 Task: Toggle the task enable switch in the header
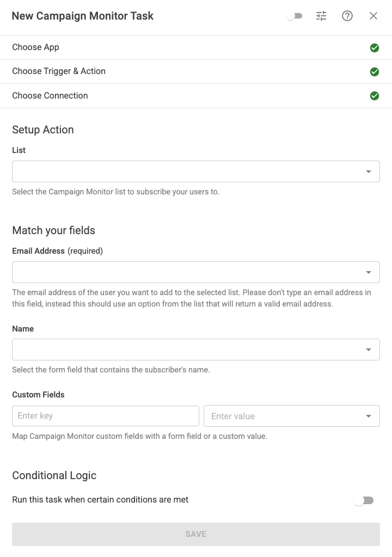(295, 16)
